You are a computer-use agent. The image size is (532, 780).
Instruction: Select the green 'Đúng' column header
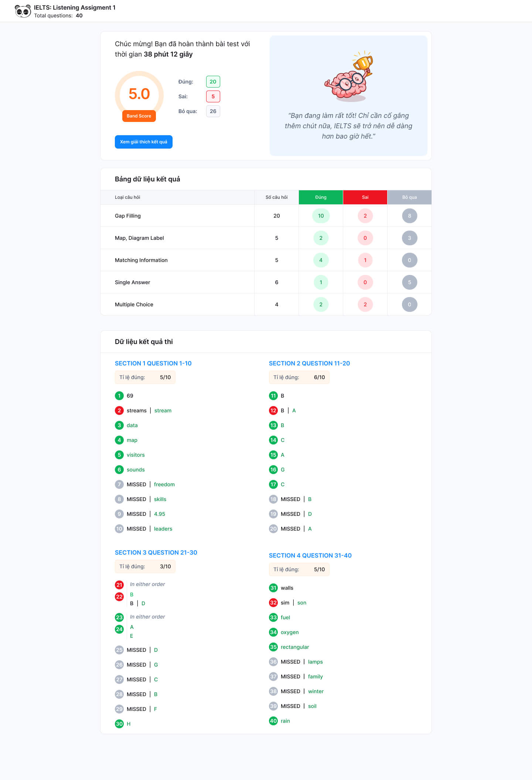[x=321, y=197]
